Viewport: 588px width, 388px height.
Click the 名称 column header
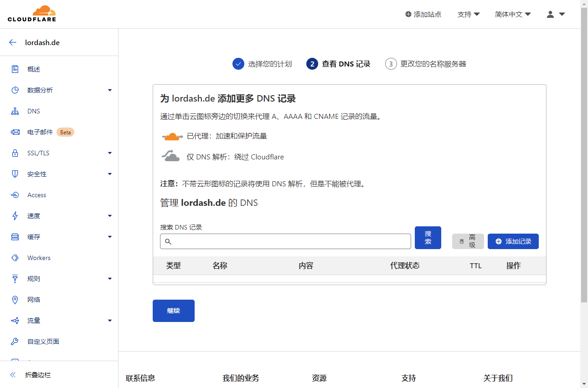click(220, 265)
